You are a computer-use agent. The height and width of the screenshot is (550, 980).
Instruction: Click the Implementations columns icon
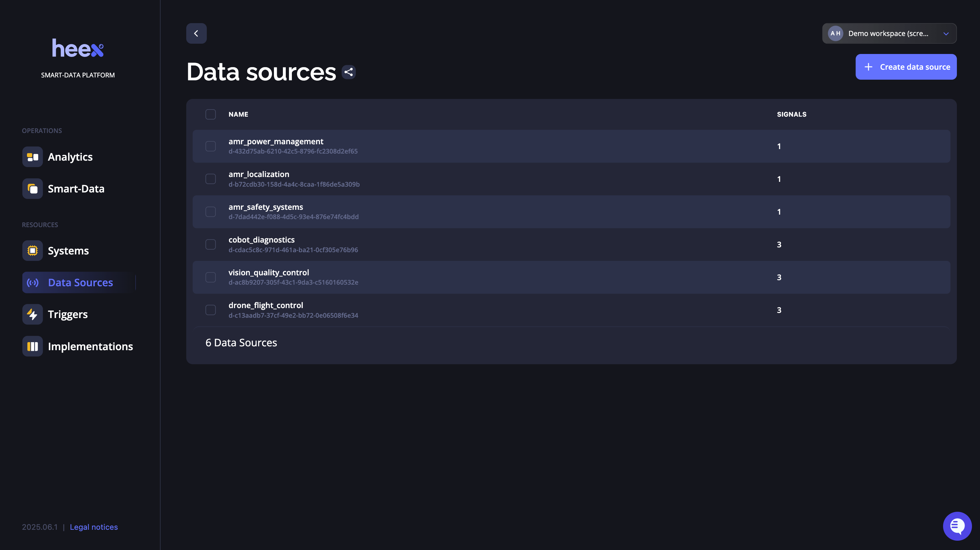(x=32, y=346)
